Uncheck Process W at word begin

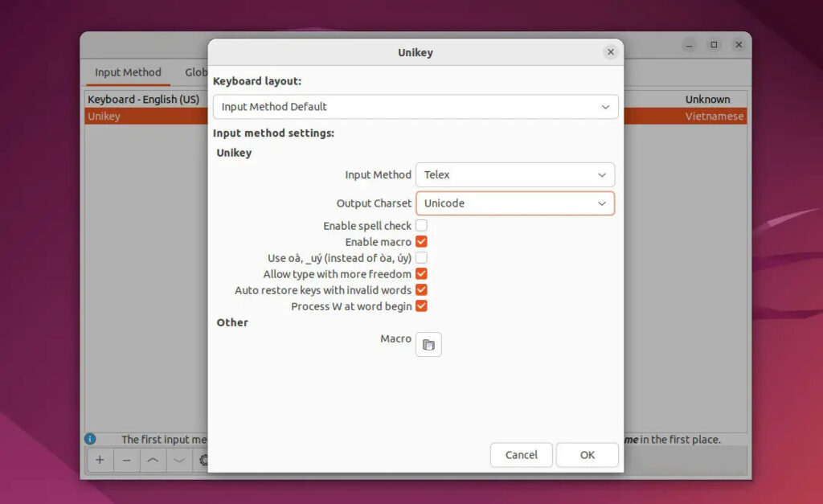[421, 305]
